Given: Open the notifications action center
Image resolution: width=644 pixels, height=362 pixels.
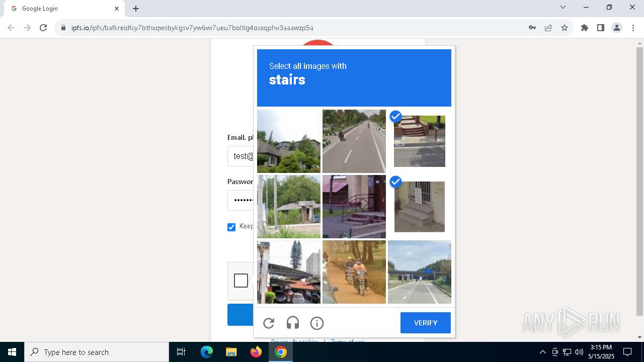Looking at the screenshot, I should (628, 352).
